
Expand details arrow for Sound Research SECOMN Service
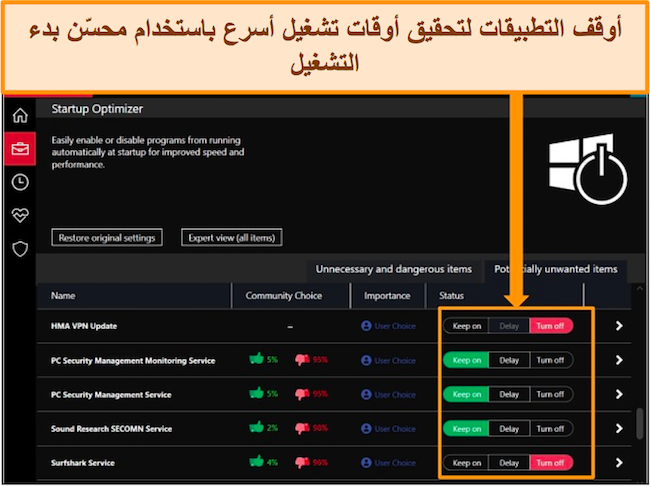[619, 428]
